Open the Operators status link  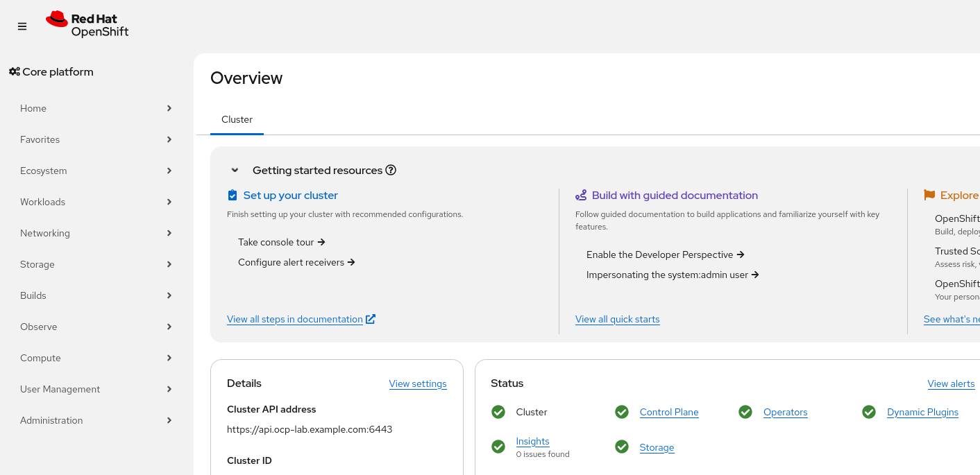pyautogui.click(x=786, y=412)
